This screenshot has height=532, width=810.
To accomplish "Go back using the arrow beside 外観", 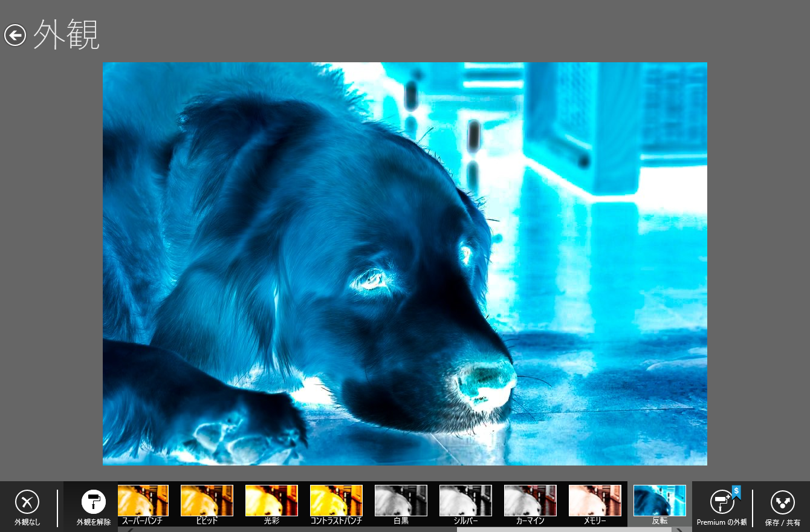I will (x=15, y=35).
